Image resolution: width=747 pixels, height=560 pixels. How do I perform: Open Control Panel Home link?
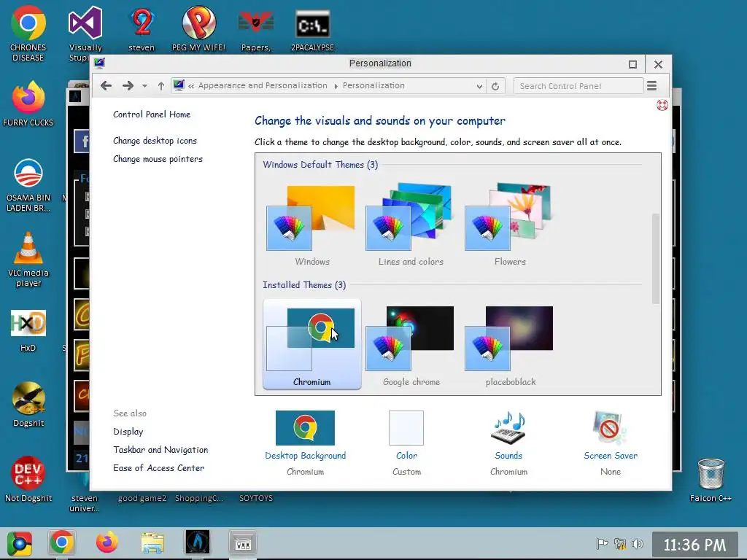pos(152,114)
